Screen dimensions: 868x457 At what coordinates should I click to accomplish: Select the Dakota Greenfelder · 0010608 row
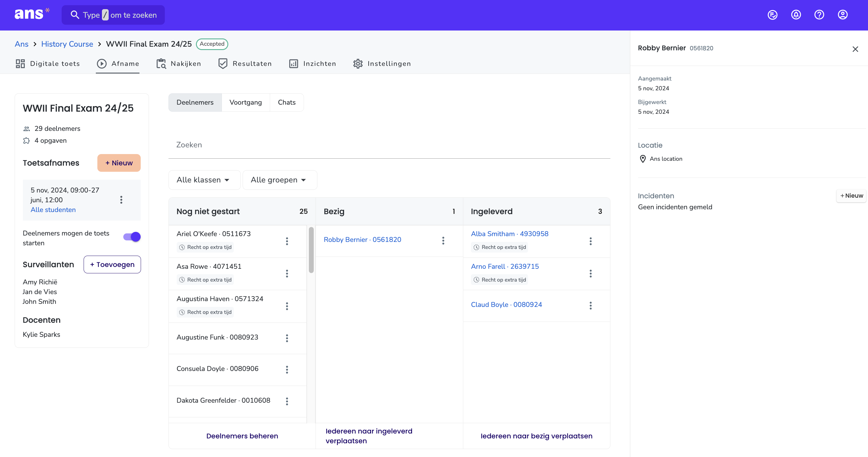click(237, 401)
